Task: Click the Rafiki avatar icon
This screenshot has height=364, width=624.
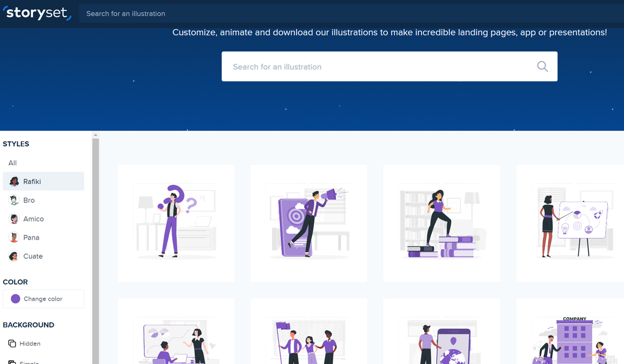Action: pyautogui.click(x=14, y=181)
